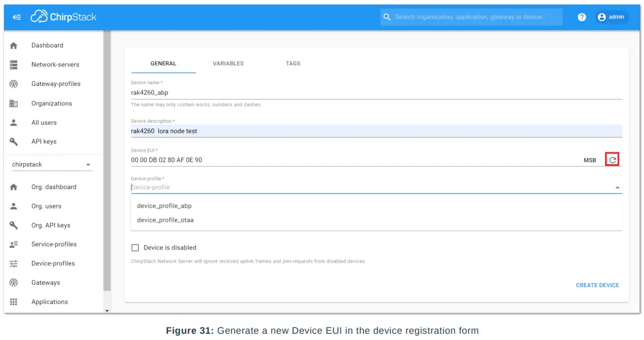Open the admin user account menu
The width and height of the screenshot is (644, 340).
611,17
